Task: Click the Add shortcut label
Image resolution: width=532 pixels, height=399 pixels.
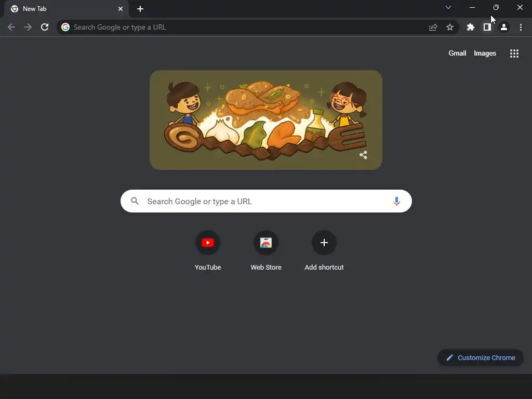Action: pyautogui.click(x=324, y=268)
